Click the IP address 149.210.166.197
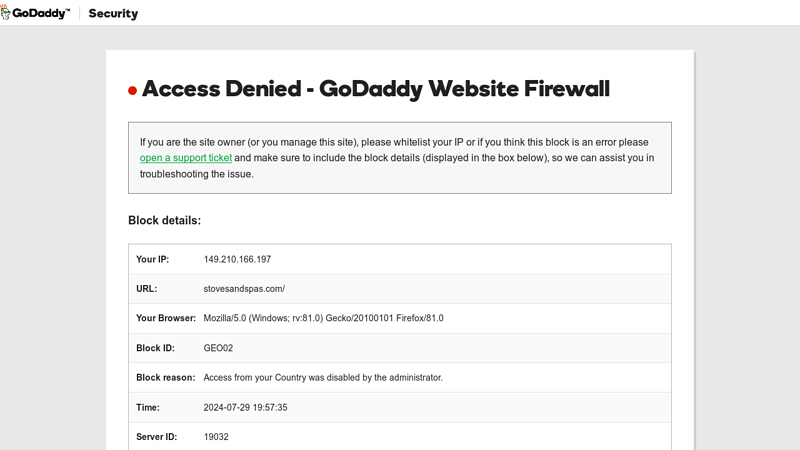 click(237, 259)
